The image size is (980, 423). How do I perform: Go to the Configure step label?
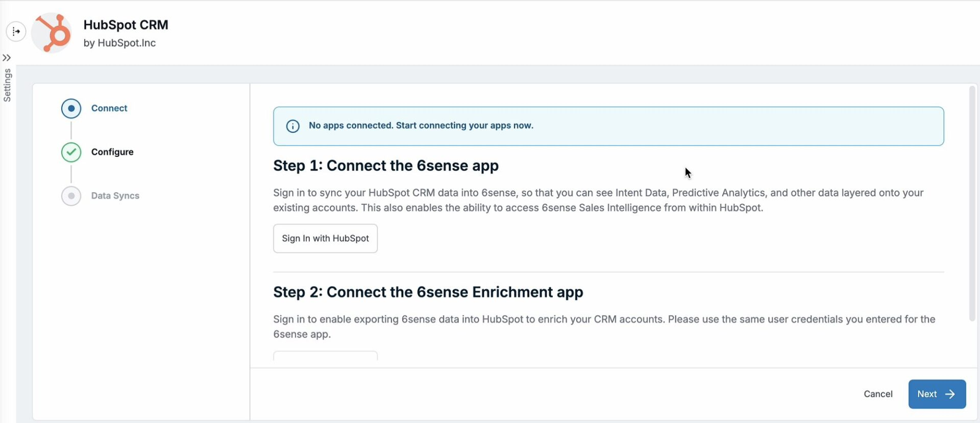112,152
